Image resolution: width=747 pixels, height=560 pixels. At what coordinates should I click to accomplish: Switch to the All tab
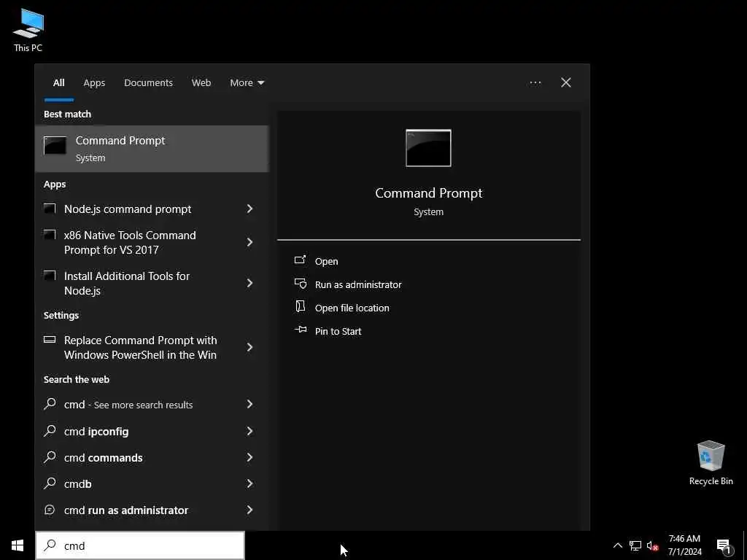pos(58,83)
